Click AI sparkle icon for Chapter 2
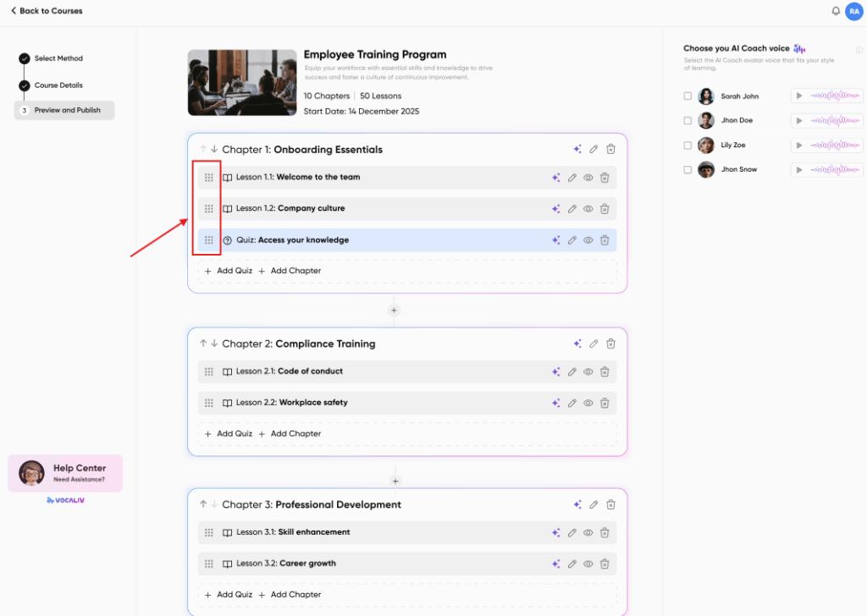Screen dimensions: 867x616 [x=577, y=344]
